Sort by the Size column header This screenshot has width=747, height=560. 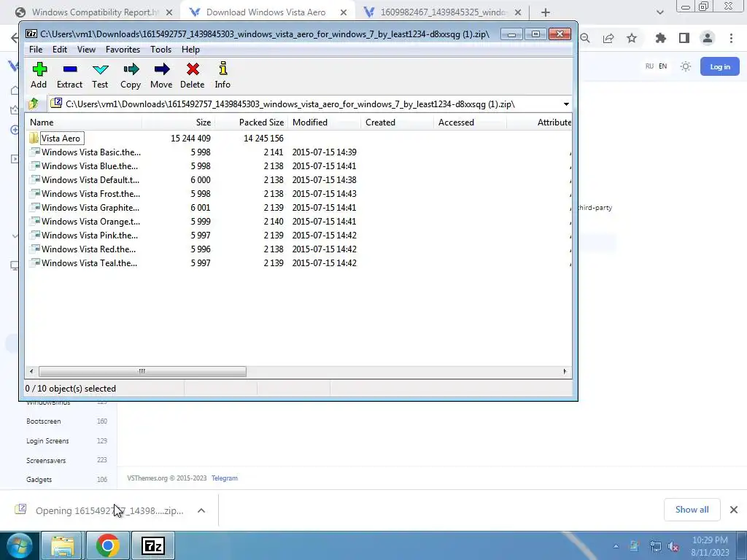(x=178, y=122)
